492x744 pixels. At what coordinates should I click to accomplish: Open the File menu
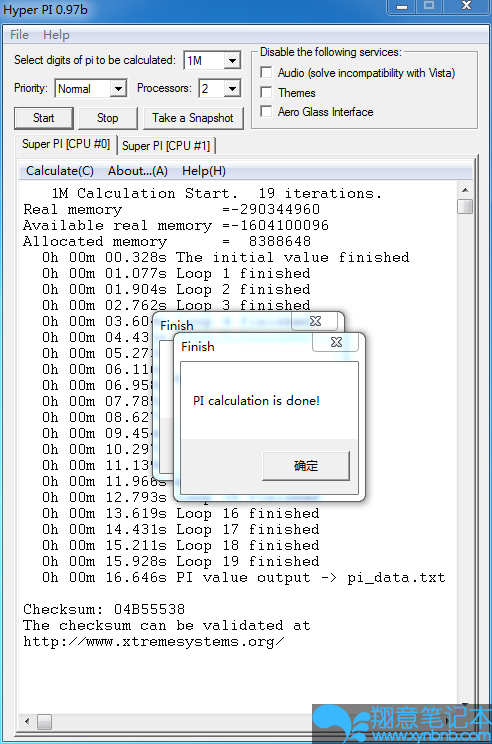[19, 35]
